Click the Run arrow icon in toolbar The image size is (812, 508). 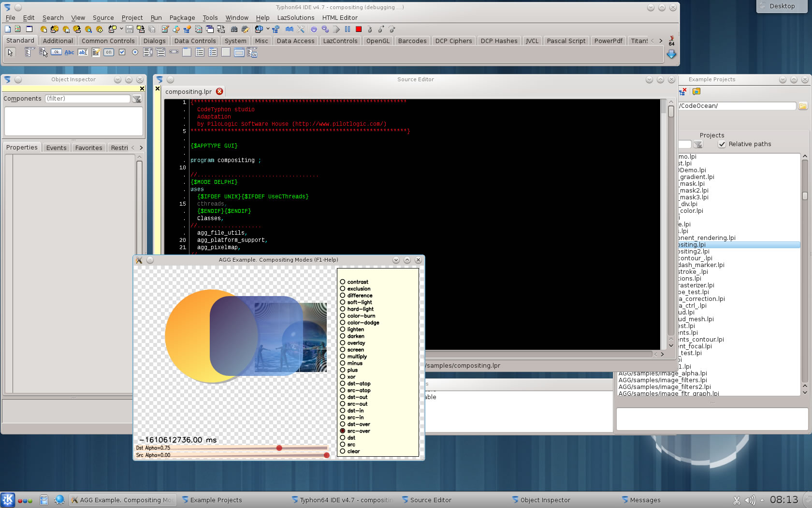tap(337, 29)
